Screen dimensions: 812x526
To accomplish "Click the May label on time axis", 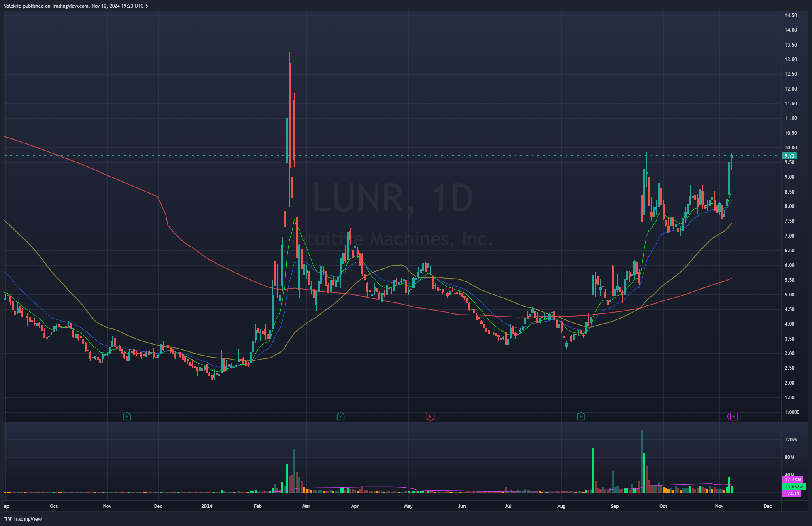I will [408, 506].
